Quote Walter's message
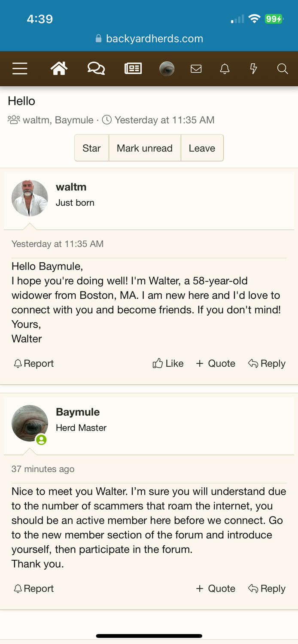Viewport: 298px width, 644px height. [x=216, y=364]
